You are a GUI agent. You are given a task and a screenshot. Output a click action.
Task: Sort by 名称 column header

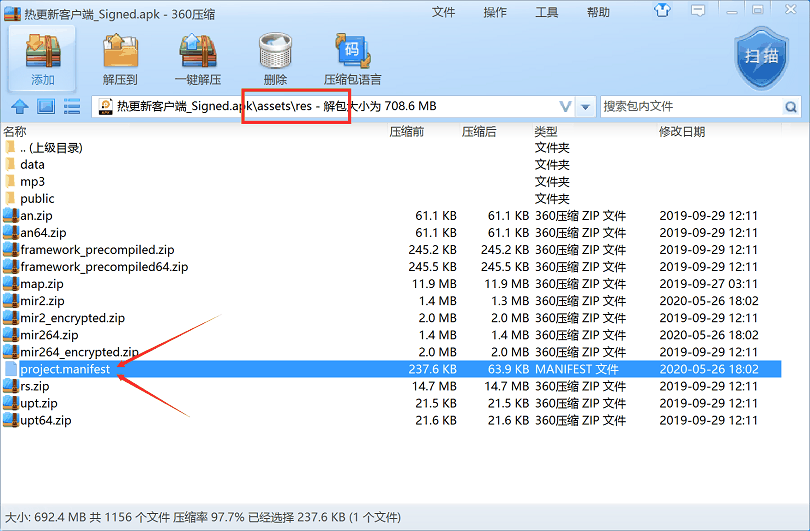click(15, 132)
